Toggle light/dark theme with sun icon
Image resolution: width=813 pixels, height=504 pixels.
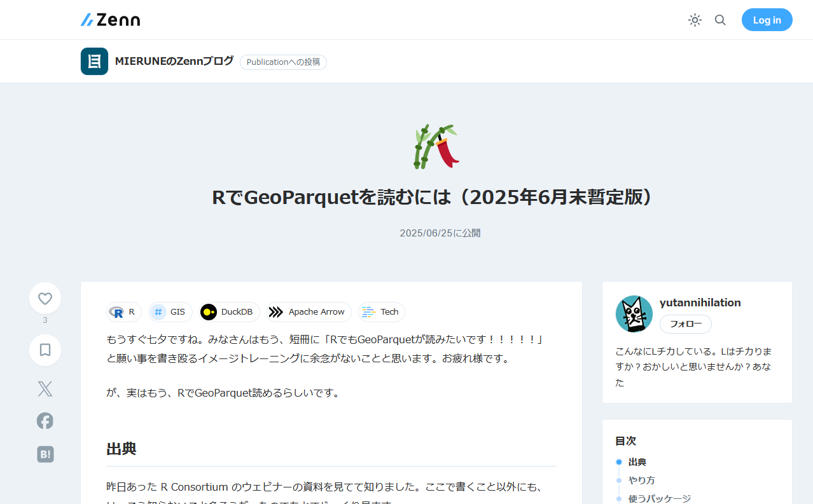pos(695,20)
